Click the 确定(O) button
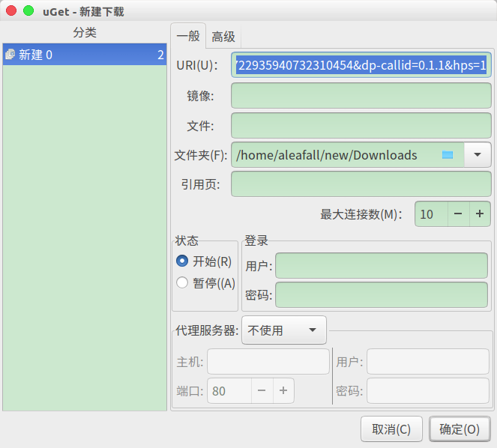Screen dimensions: 497x448 [x=460, y=429]
